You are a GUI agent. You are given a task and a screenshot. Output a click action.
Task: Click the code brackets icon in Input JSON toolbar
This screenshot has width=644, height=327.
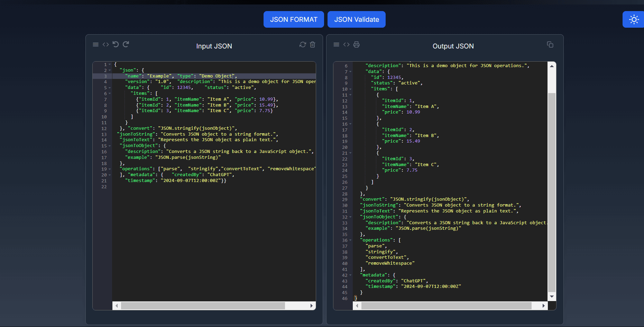point(106,44)
